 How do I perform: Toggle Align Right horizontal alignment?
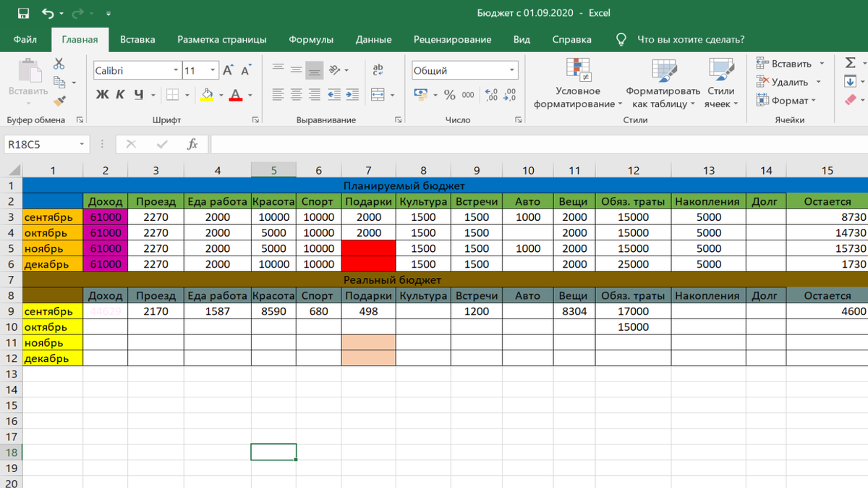pos(314,95)
